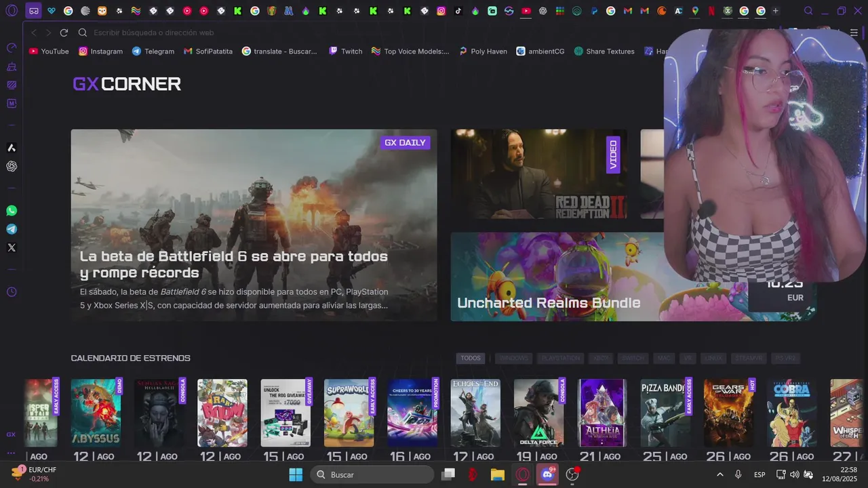Open the search tabs magnifier
The width and height of the screenshot is (868, 488).
(808, 11)
